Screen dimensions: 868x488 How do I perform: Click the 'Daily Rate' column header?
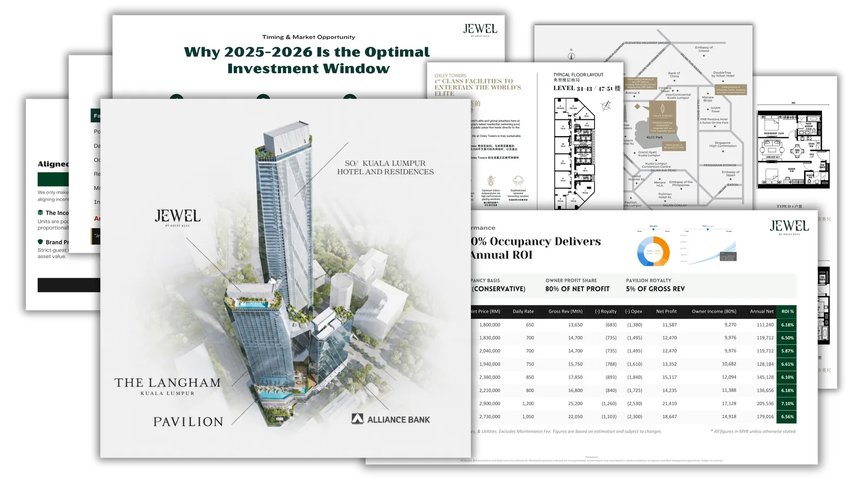coord(523,311)
